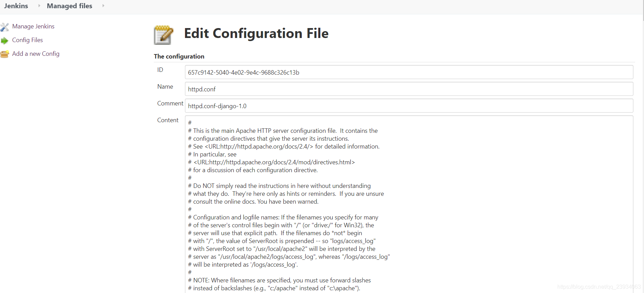Screen dimensions: 644x293
Task: Click the Apache docs URL line in Content
Action: click(x=284, y=146)
